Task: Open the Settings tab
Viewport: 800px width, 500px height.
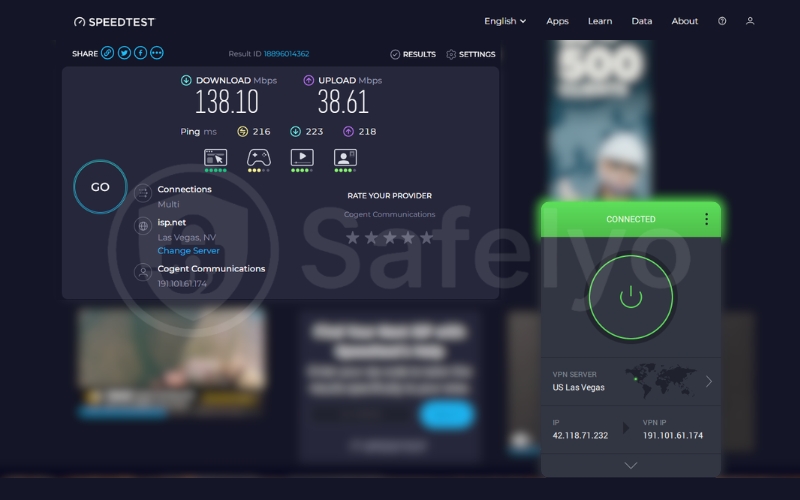Action: [x=471, y=54]
